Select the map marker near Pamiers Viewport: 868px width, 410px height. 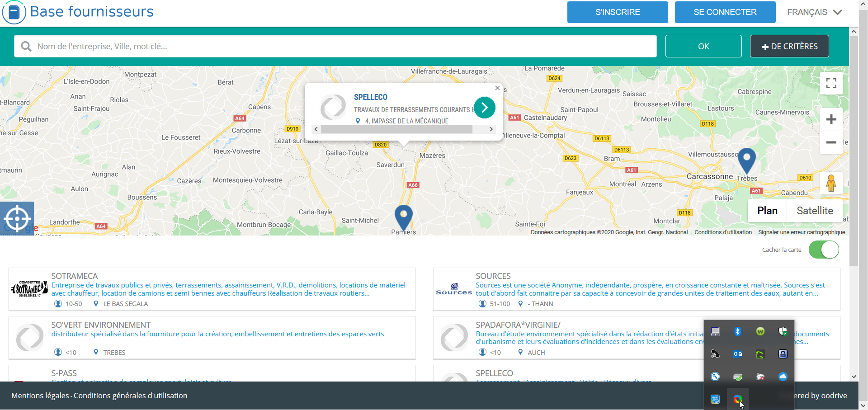(x=404, y=217)
